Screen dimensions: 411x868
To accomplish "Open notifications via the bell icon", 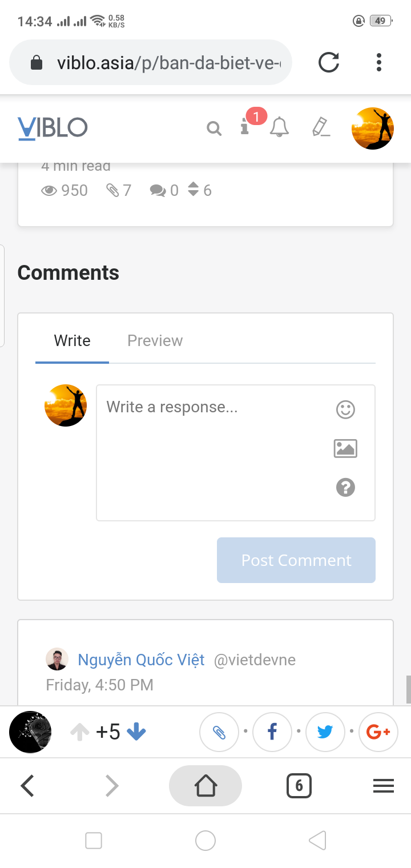I will [x=279, y=128].
